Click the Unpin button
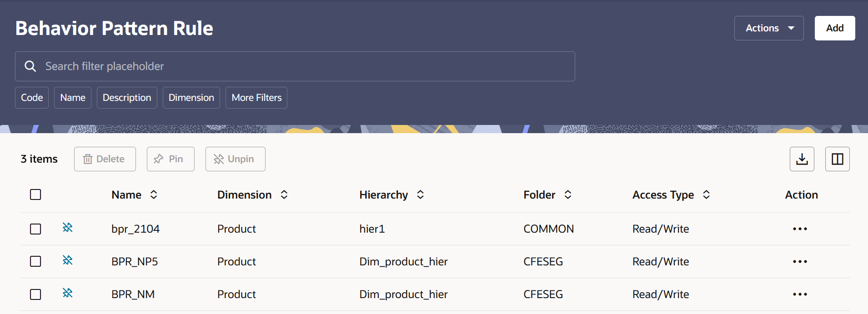Image resolution: width=868 pixels, height=314 pixels. 236,159
